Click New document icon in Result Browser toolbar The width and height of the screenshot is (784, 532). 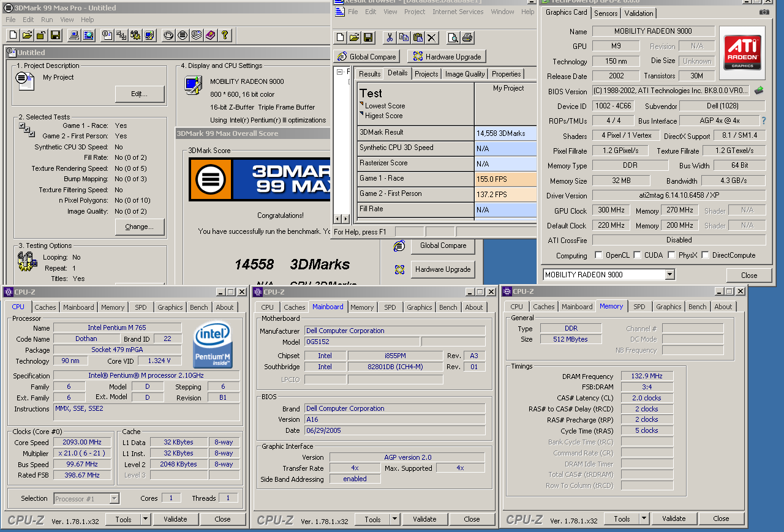pos(341,38)
